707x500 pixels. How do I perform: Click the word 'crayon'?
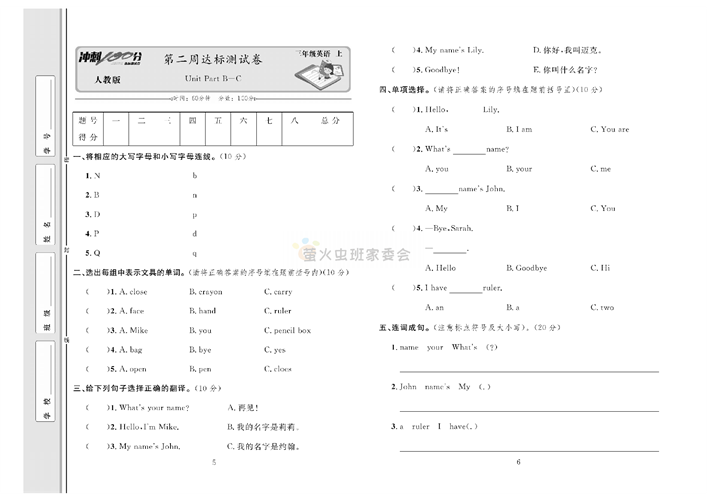click(211, 292)
